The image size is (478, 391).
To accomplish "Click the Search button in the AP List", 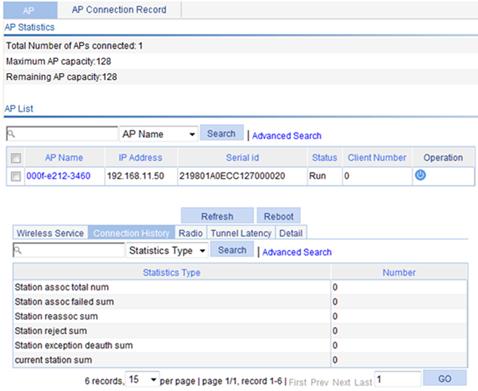I will tap(222, 133).
